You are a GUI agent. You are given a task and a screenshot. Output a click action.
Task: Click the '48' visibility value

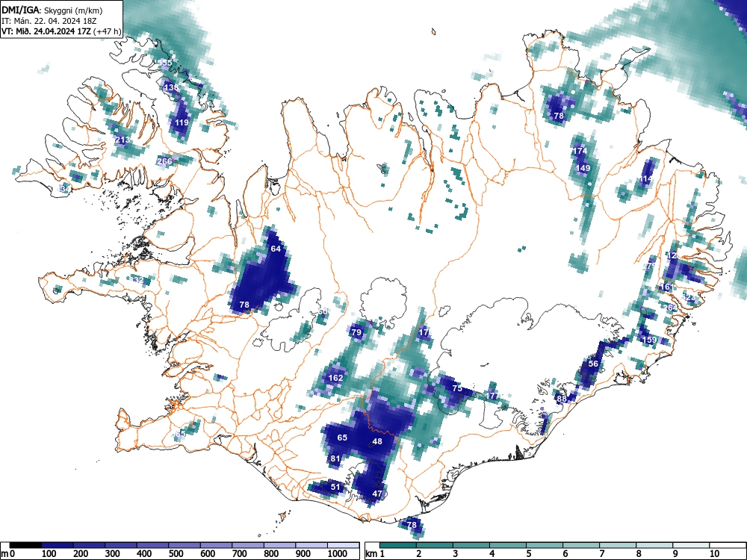pyautogui.click(x=377, y=441)
